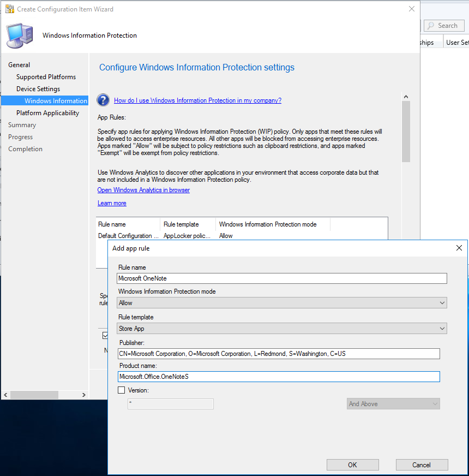Click the Windows Information Protection computer icon
Viewport: 469px width, 476px height.
pyautogui.click(x=19, y=35)
